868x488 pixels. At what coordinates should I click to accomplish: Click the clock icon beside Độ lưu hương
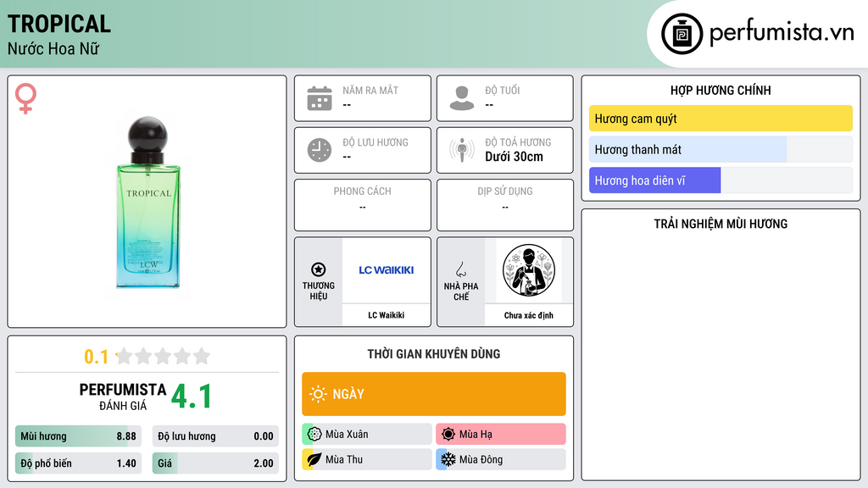coord(320,150)
